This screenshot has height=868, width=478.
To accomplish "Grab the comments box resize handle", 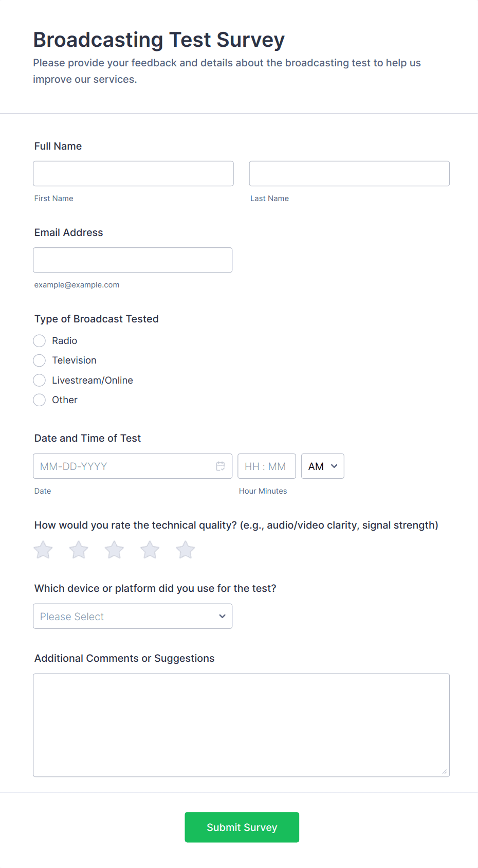I will (x=445, y=772).
